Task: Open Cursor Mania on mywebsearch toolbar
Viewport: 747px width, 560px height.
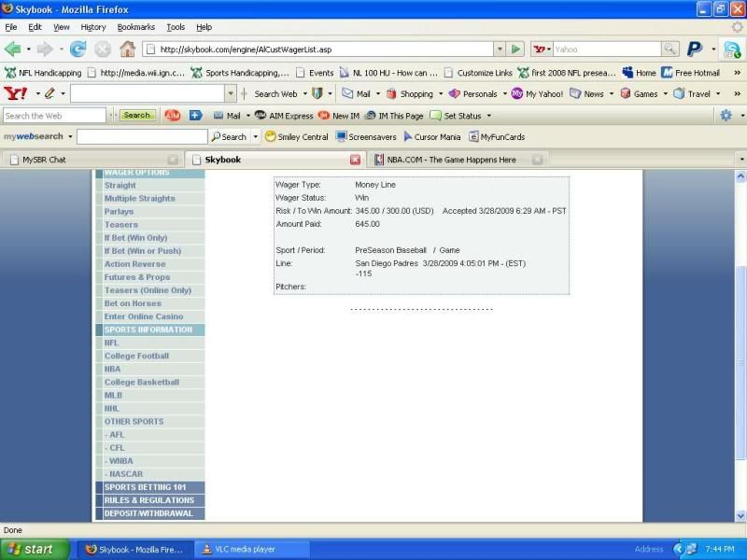Action: [x=432, y=137]
